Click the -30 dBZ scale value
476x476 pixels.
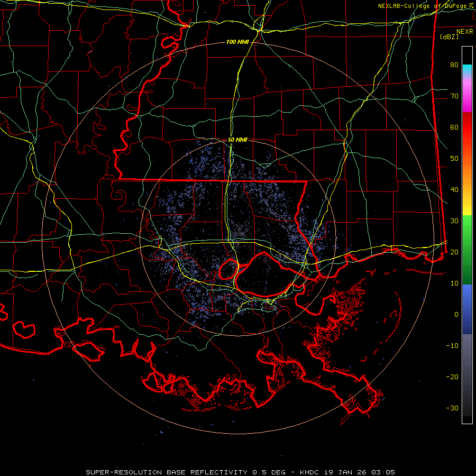[x=452, y=408]
